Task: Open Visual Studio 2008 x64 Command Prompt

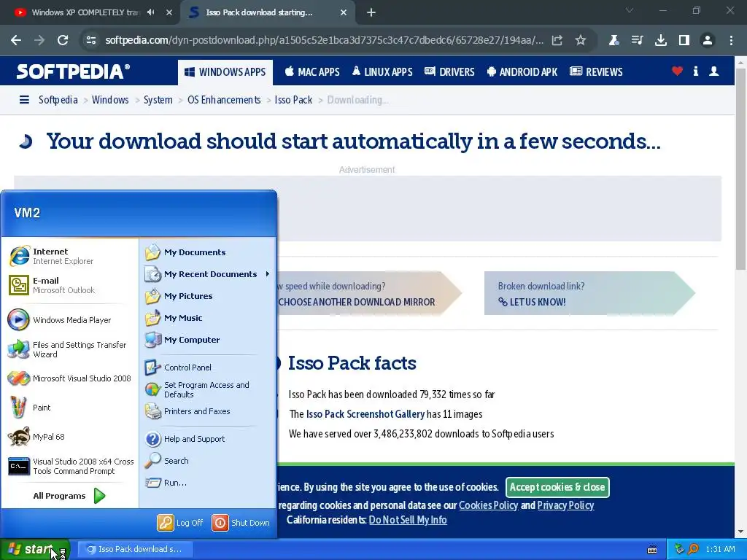Action: (x=70, y=466)
